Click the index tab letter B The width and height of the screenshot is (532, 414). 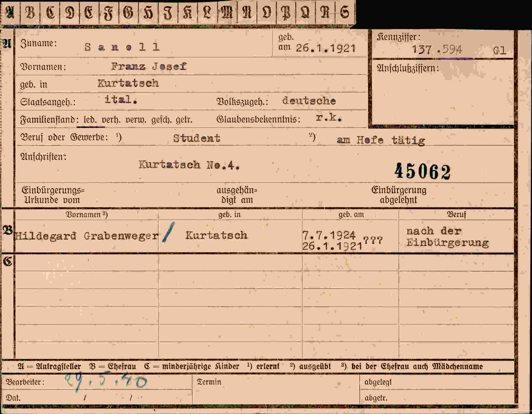click(x=30, y=12)
